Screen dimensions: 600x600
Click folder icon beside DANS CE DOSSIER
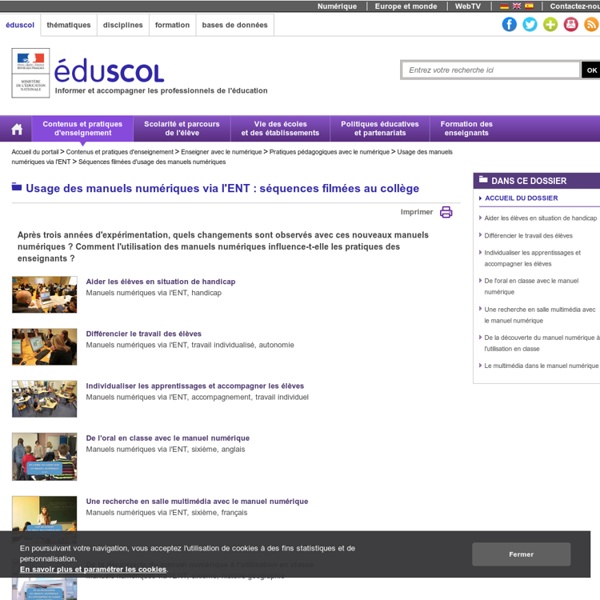click(483, 179)
